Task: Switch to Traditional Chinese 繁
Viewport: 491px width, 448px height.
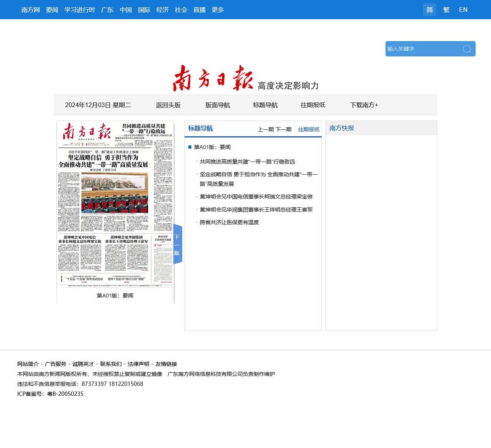Action: pos(447,10)
